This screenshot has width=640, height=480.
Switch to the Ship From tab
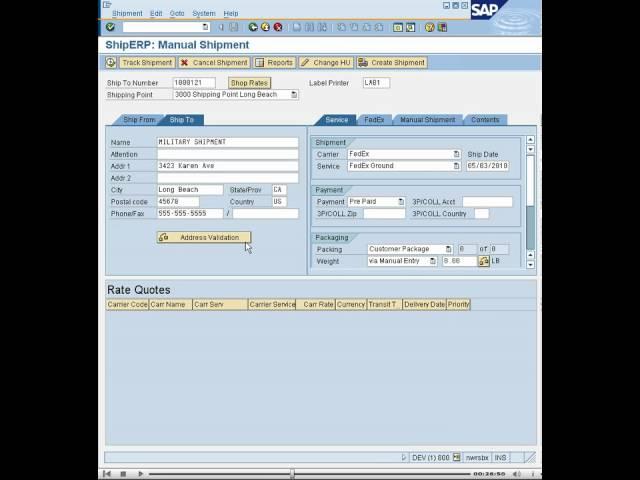pyautogui.click(x=138, y=120)
